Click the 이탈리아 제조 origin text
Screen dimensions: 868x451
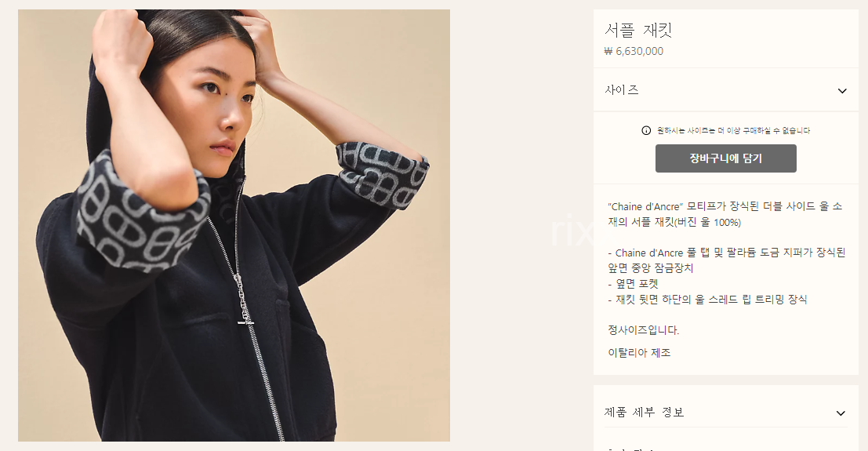tap(639, 352)
